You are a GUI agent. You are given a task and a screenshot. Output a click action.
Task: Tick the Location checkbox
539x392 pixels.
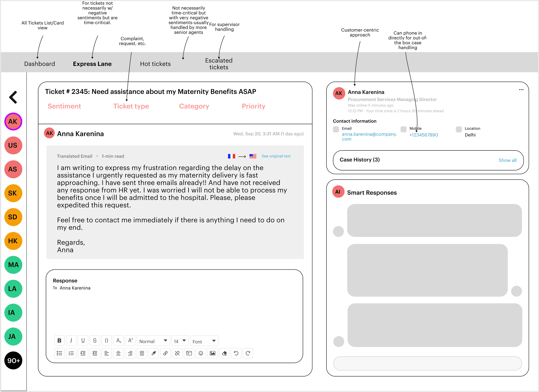459,129
